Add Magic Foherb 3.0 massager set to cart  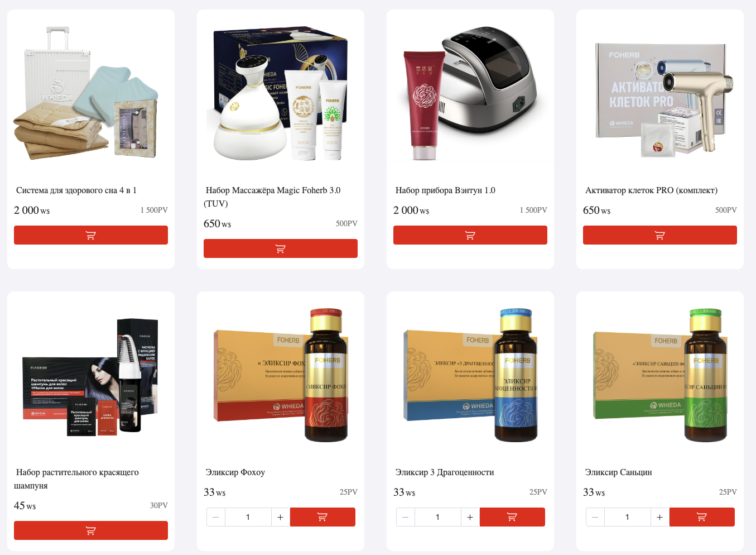pyautogui.click(x=281, y=248)
